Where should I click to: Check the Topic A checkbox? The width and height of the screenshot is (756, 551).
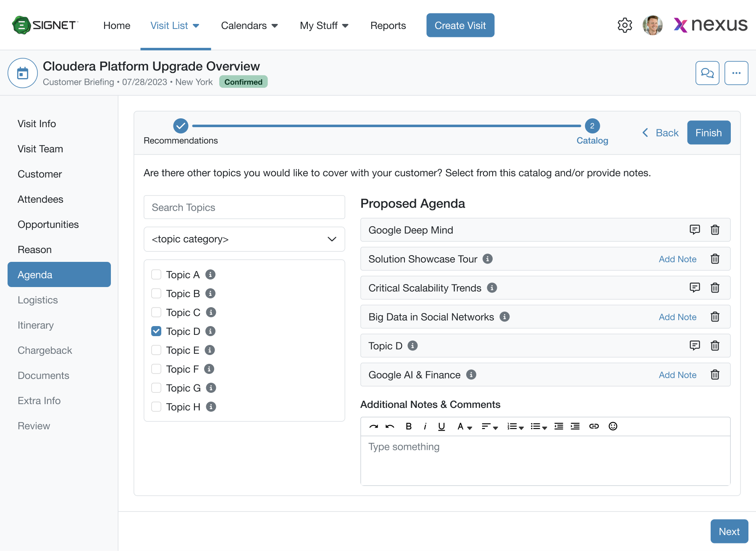[156, 274]
